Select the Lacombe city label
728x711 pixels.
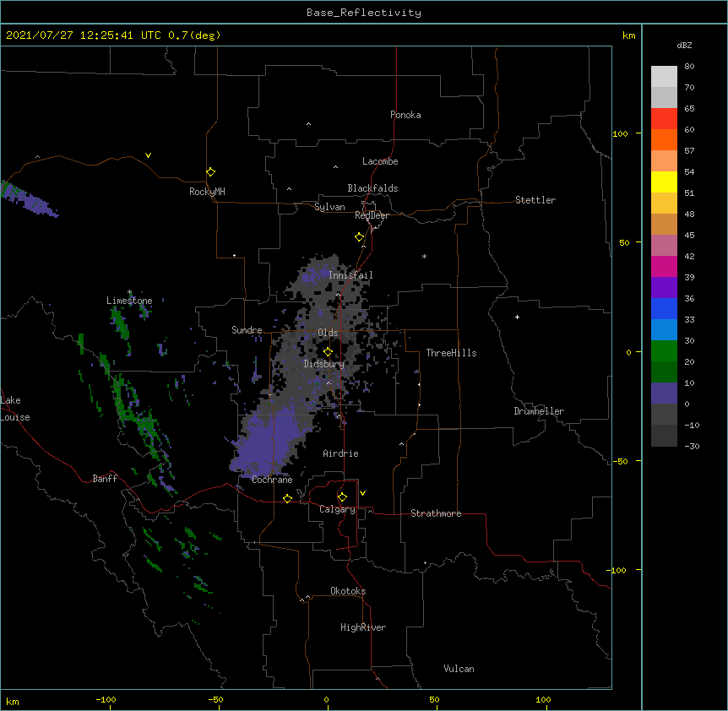click(x=380, y=161)
